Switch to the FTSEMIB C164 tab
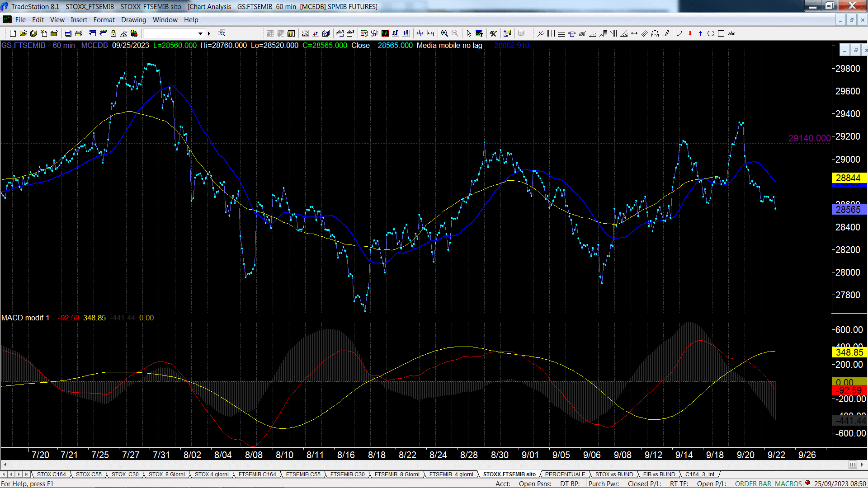The height and width of the screenshot is (488, 868). [257, 474]
